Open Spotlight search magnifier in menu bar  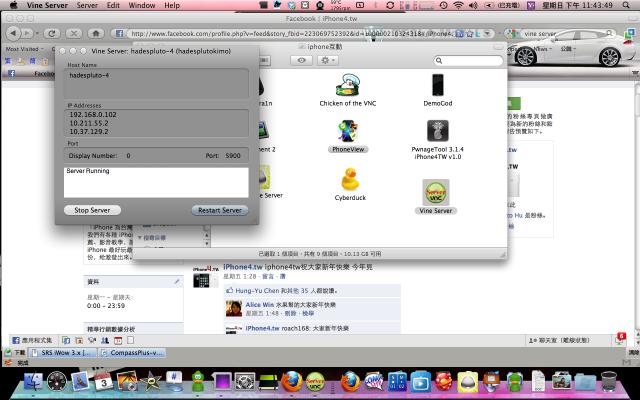click(627, 5)
